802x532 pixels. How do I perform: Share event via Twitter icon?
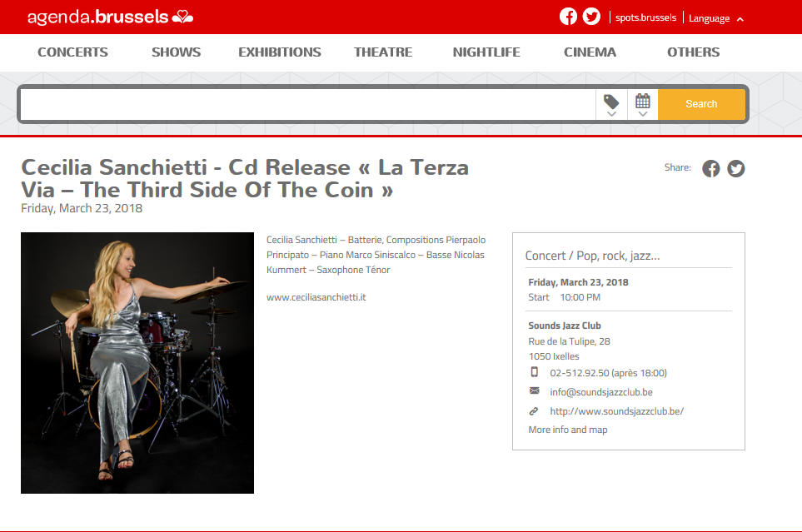coord(735,168)
